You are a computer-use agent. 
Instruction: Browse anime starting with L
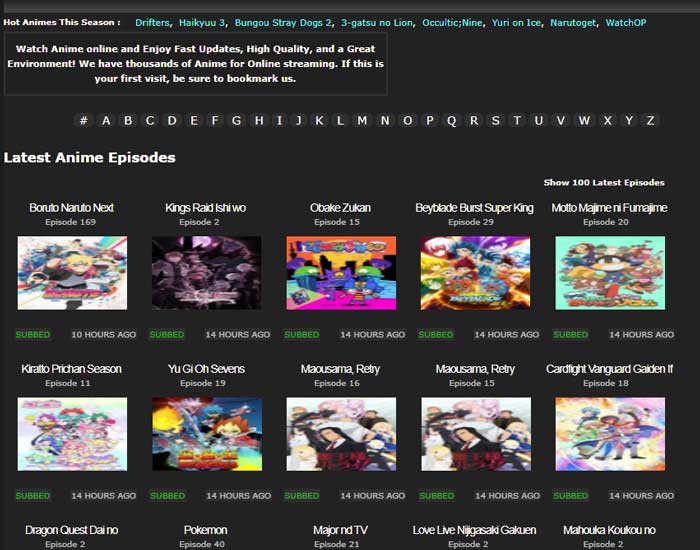tap(340, 120)
